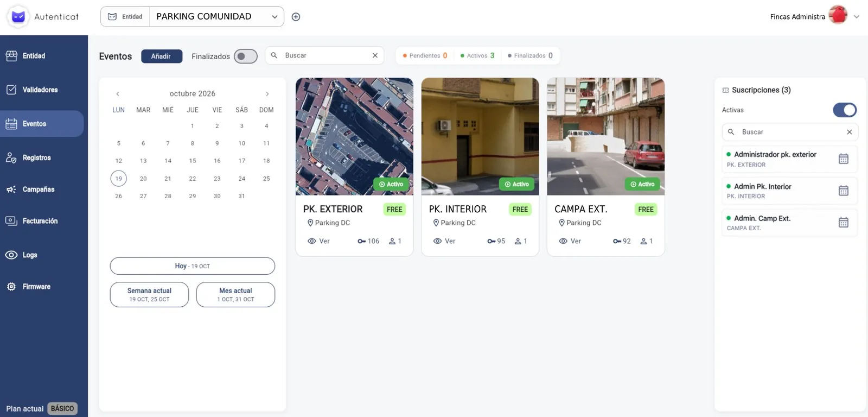Click the Eventos search magnifier icon
This screenshot has width=868, height=417.
coord(275,55)
